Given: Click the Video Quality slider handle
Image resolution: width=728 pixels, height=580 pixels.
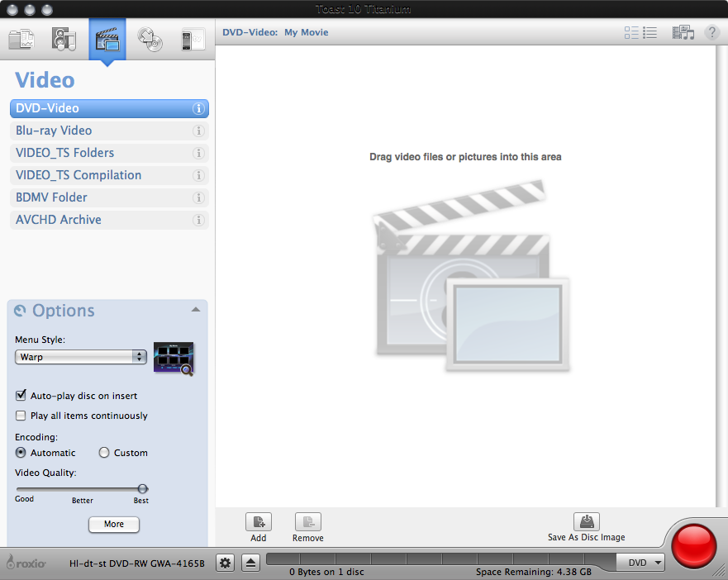Looking at the screenshot, I should point(142,488).
